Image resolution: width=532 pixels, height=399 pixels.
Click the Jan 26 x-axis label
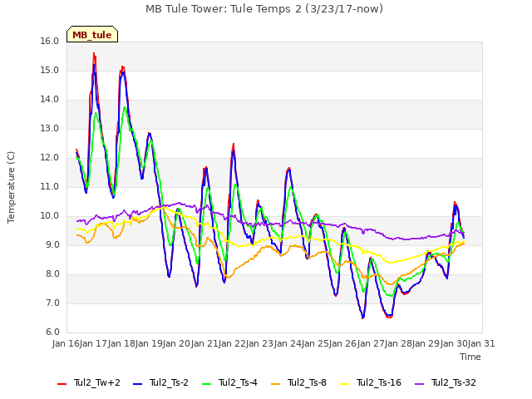343,344
